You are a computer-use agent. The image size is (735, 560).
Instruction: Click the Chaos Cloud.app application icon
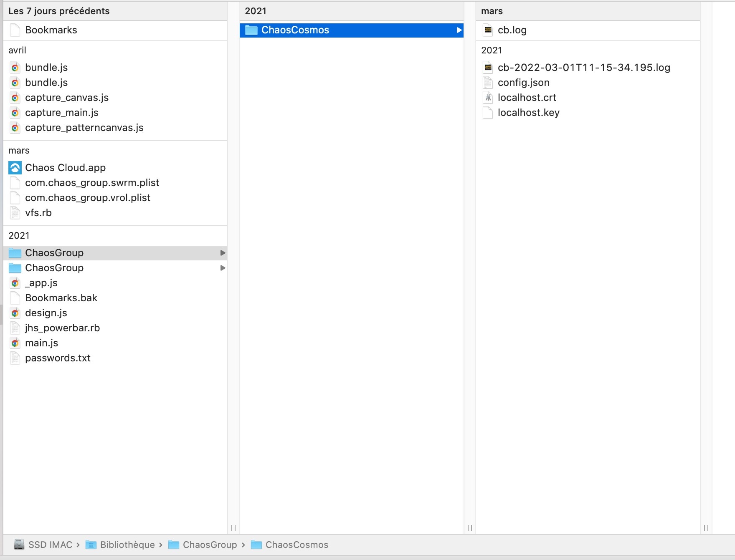(x=15, y=168)
